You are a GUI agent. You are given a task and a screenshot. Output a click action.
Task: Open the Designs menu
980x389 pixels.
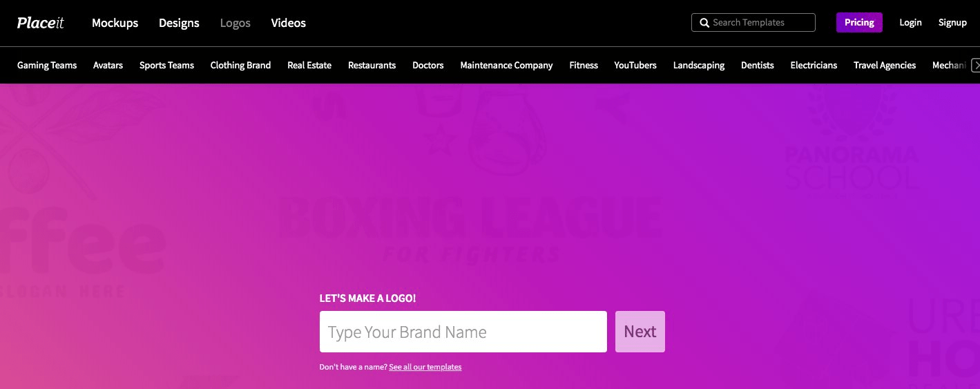pos(179,23)
